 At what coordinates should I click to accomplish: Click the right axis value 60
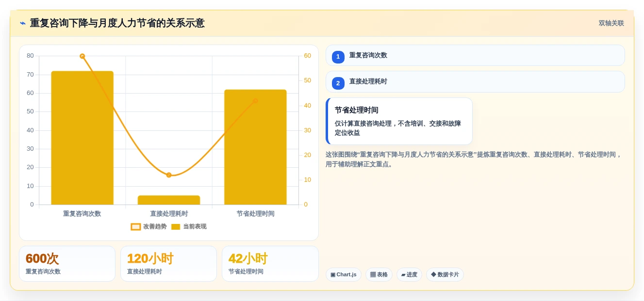(307, 56)
